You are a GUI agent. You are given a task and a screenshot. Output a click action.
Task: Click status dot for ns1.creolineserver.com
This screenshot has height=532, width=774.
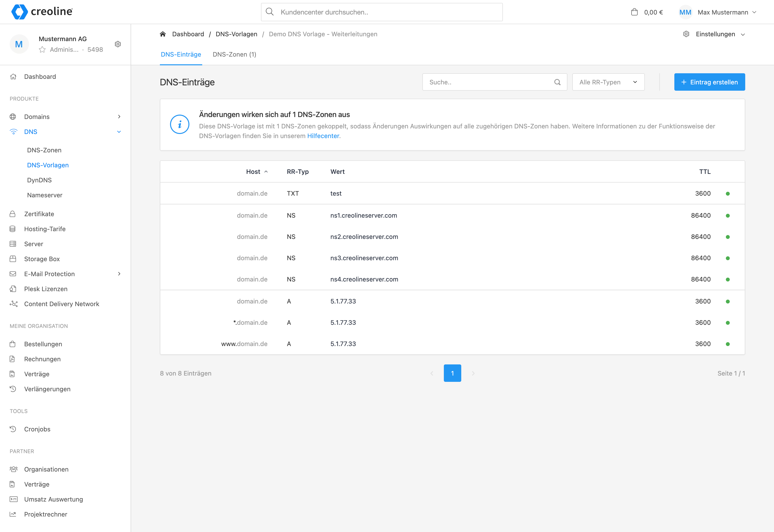click(x=728, y=216)
